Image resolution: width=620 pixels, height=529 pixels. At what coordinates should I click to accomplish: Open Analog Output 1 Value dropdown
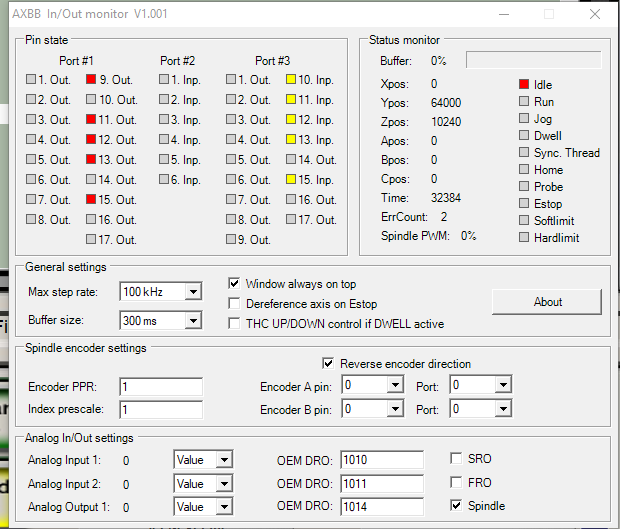point(224,507)
